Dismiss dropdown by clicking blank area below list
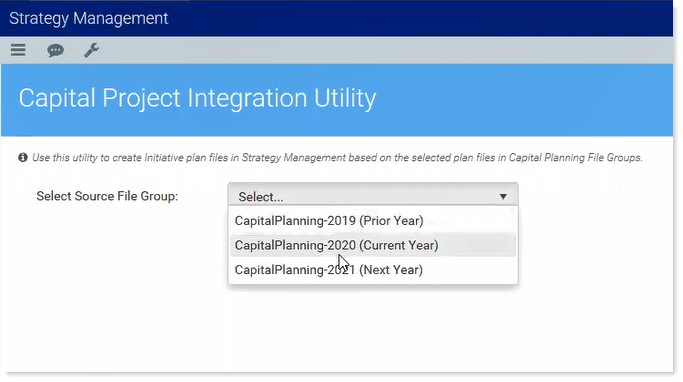 tap(373, 329)
